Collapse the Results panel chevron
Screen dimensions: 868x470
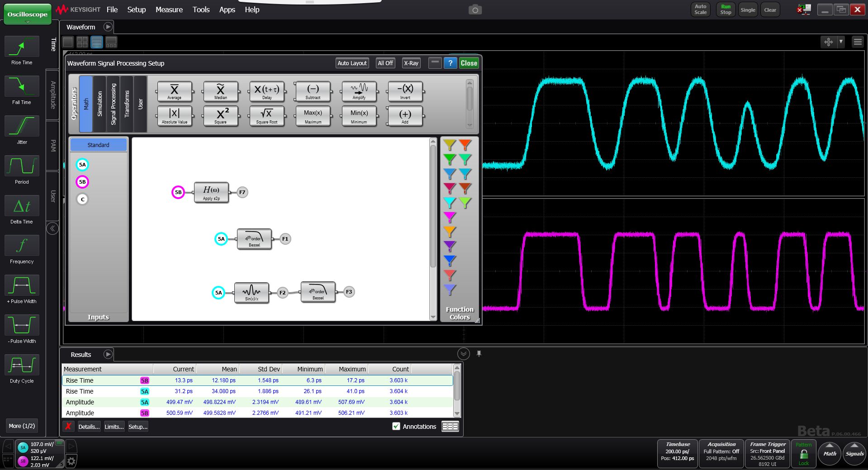(x=463, y=354)
